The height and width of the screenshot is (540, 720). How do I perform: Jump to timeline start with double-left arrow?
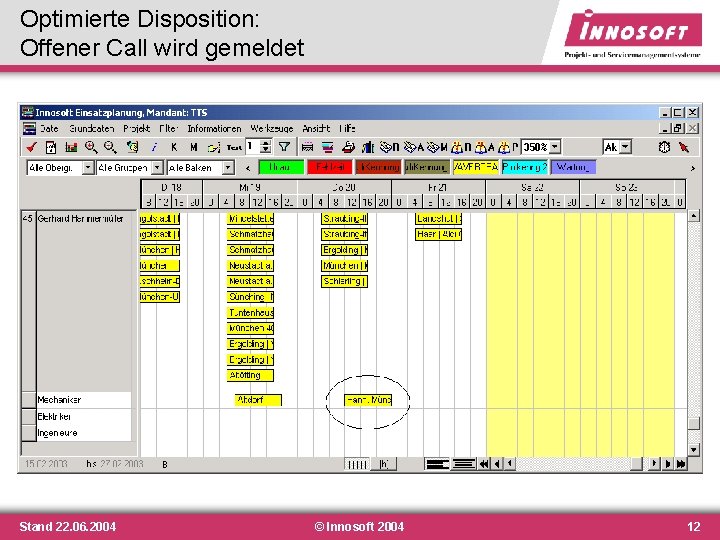coord(484,464)
